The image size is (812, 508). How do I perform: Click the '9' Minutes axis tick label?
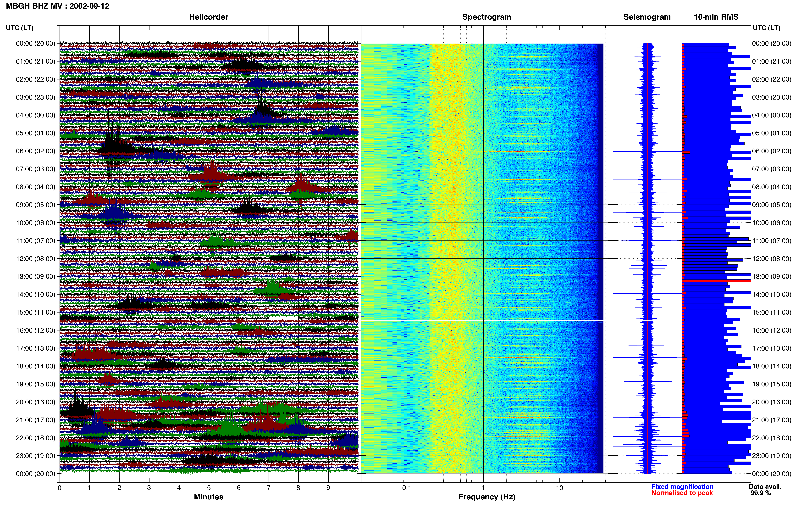click(x=328, y=487)
